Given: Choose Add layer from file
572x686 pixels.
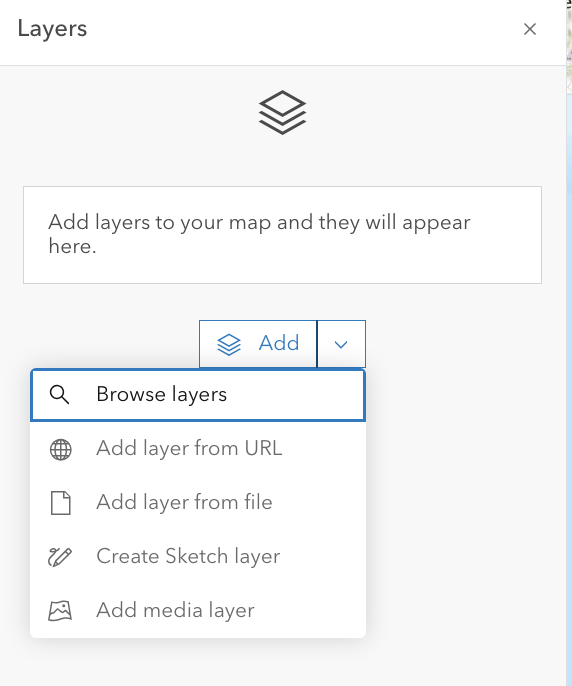Looking at the screenshot, I should point(198,503).
